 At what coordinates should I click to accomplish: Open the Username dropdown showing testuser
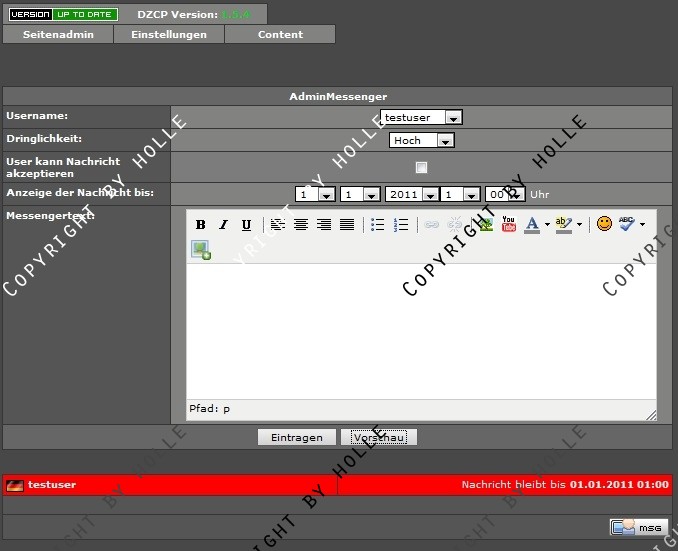coord(421,117)
